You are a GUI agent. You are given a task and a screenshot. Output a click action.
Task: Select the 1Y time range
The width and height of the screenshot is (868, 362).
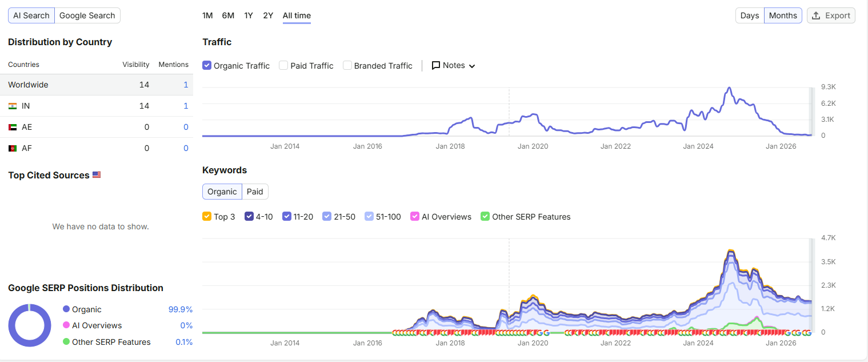click(x=249, y=15)
